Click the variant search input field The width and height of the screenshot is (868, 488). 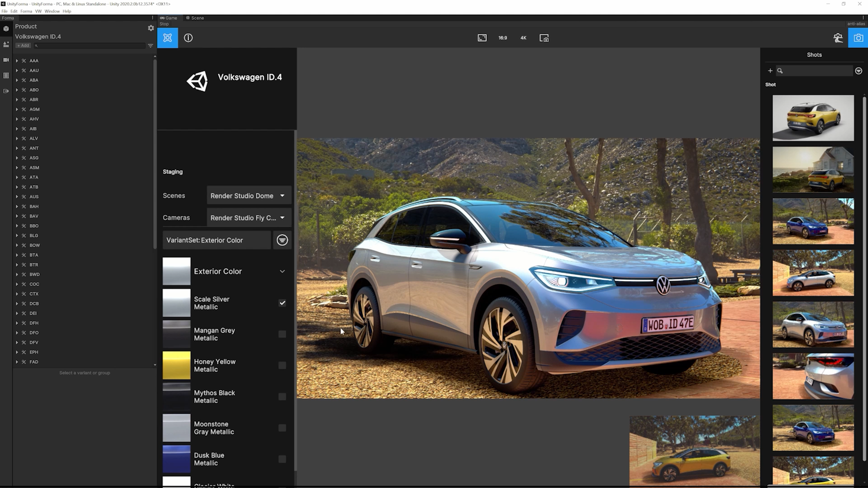tap(89, 46)
